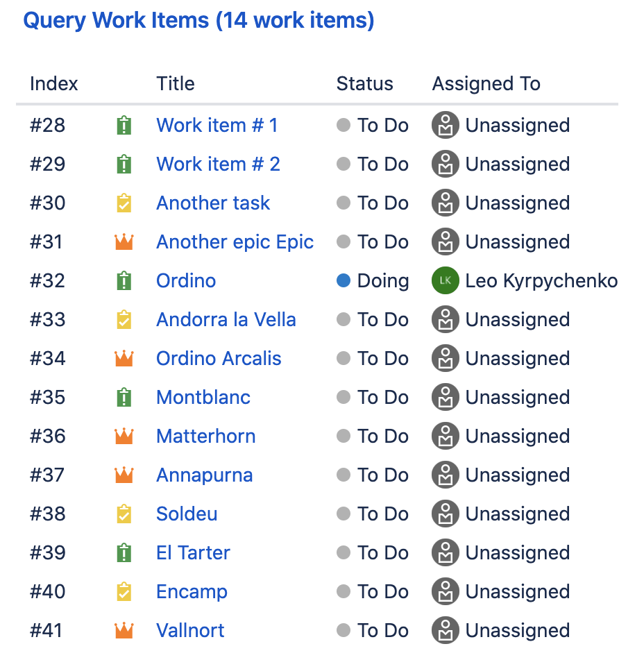Click the grey To Do status dot for Annapurna
This screenshot has width=644, height=669.
point(343,475)
